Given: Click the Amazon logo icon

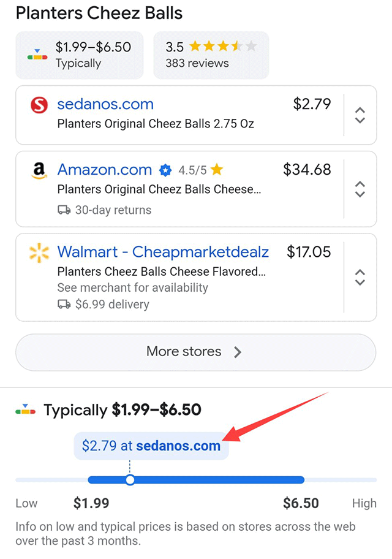Looking at the screenshot, I should pos(39,172).
